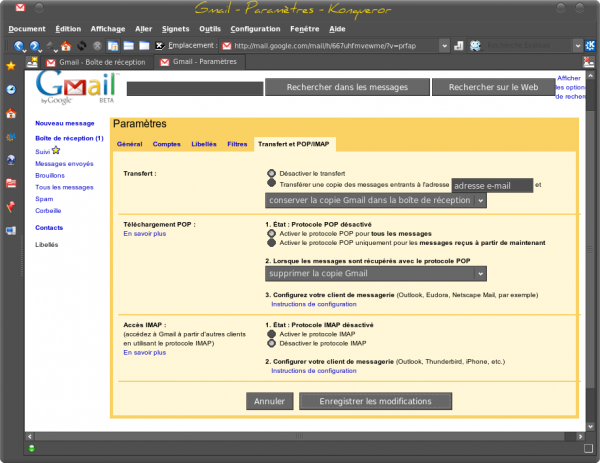Select Activer le protocole IMAP radio
Image resolution: width=600 pixels, height=463 pixels.
[271, 334]
